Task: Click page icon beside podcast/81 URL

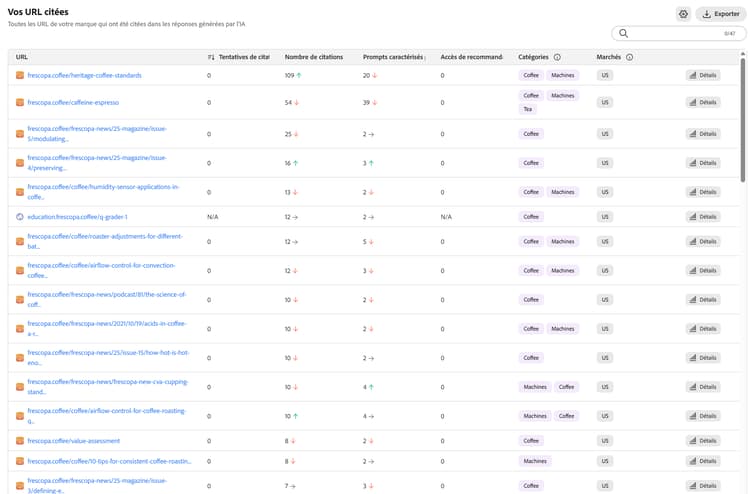Action: 20,300
